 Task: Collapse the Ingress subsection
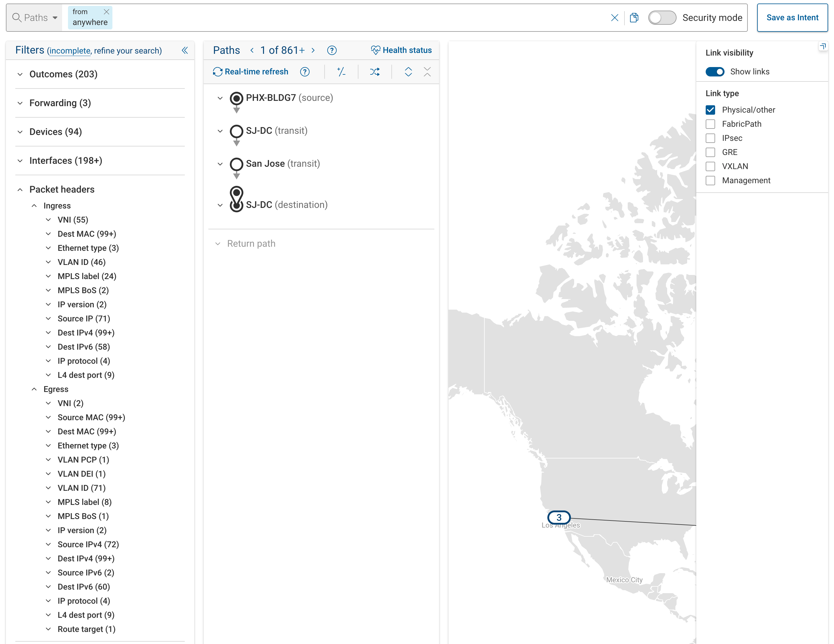[34, 206]
